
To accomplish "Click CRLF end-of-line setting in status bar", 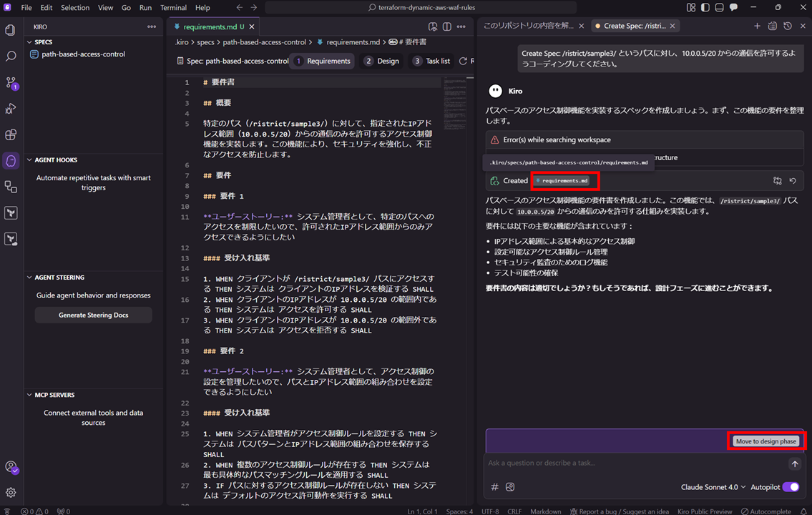I will point(514,511).
